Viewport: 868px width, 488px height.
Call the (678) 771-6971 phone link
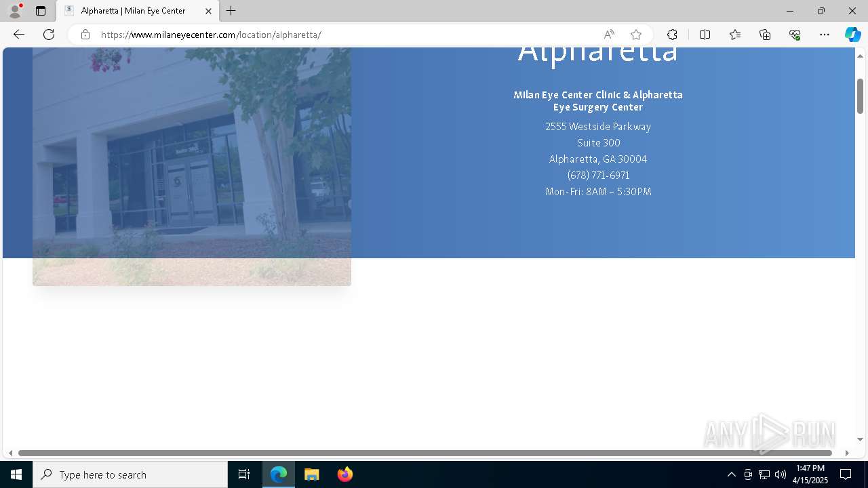click(599, 175)
